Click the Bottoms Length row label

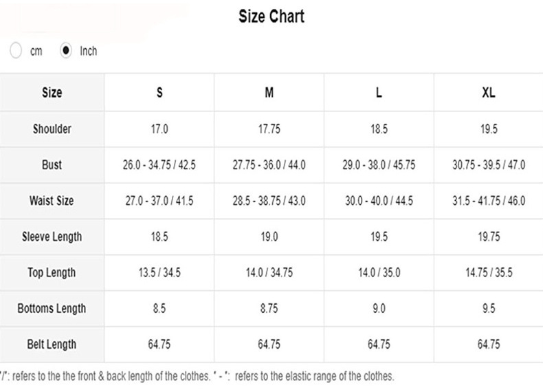[x=52, y=308]
